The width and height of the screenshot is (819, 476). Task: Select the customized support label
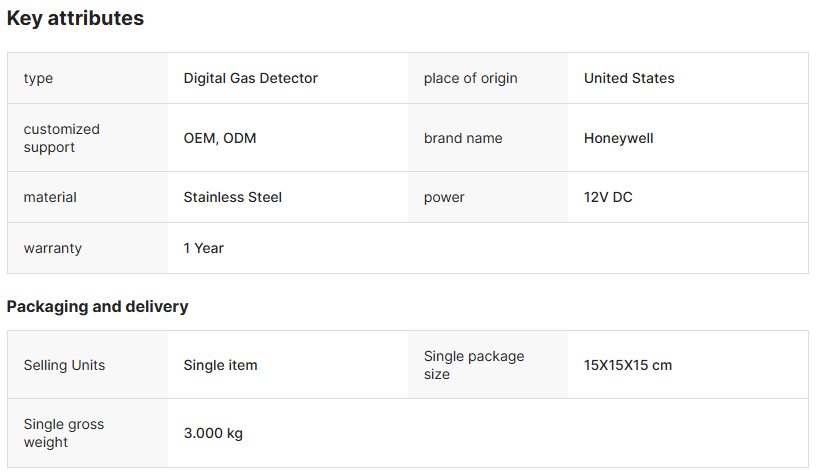62,138
